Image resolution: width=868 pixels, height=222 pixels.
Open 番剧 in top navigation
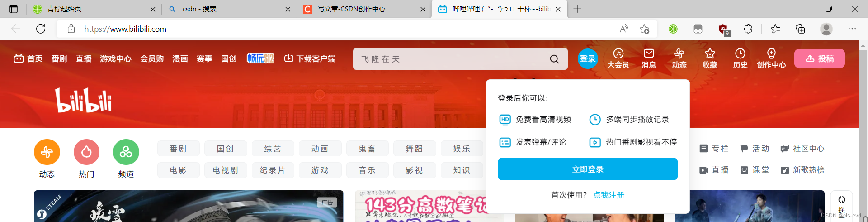coord(59,59)
